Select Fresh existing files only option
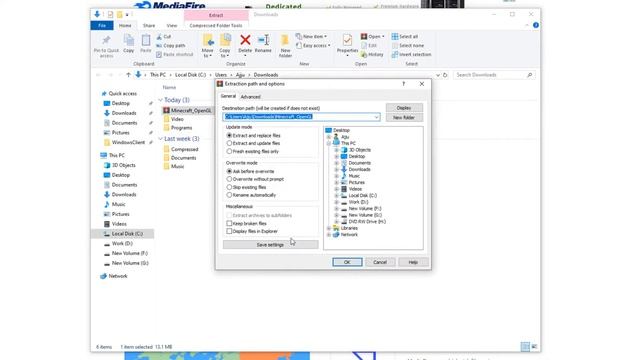The image size is (640, 360). (x=252, y=151)
